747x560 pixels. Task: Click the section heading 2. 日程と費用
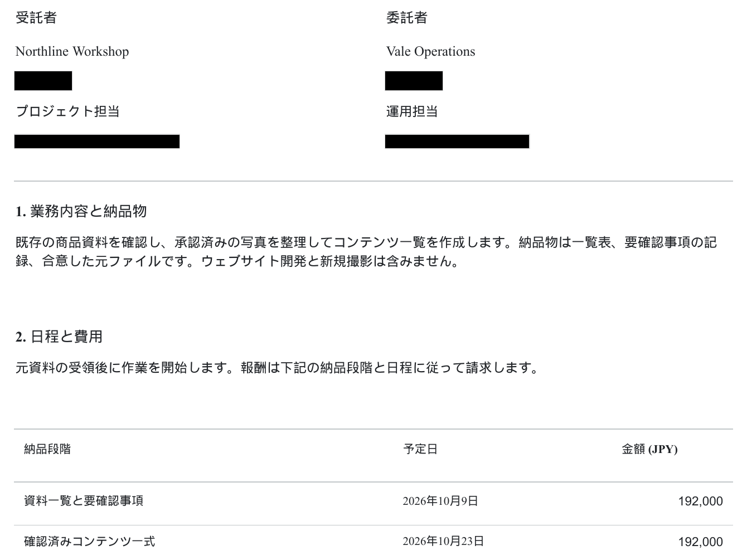tap(59, 337)
